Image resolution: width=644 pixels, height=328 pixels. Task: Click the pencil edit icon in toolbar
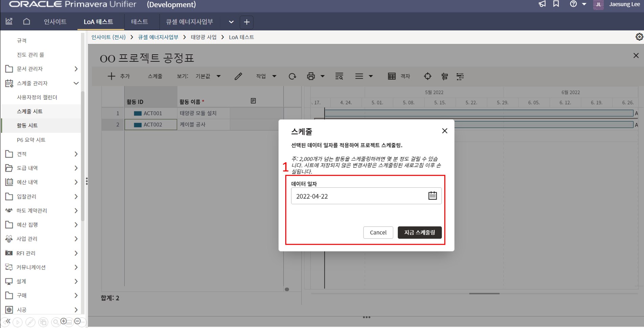tap(238, 76)
